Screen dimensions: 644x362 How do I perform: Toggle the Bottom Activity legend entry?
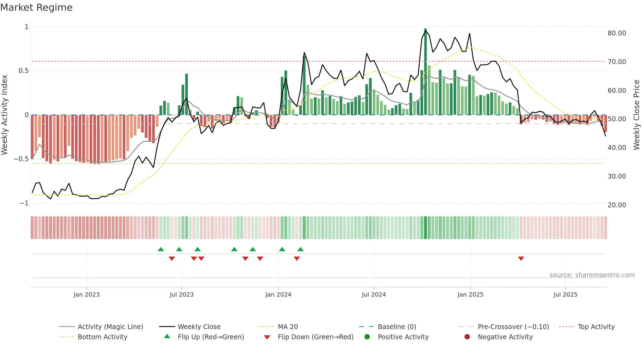tap(93, 337)
